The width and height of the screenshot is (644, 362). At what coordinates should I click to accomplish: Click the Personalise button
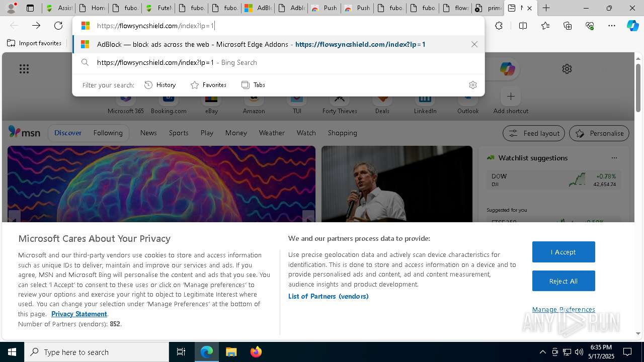[599, 133]
